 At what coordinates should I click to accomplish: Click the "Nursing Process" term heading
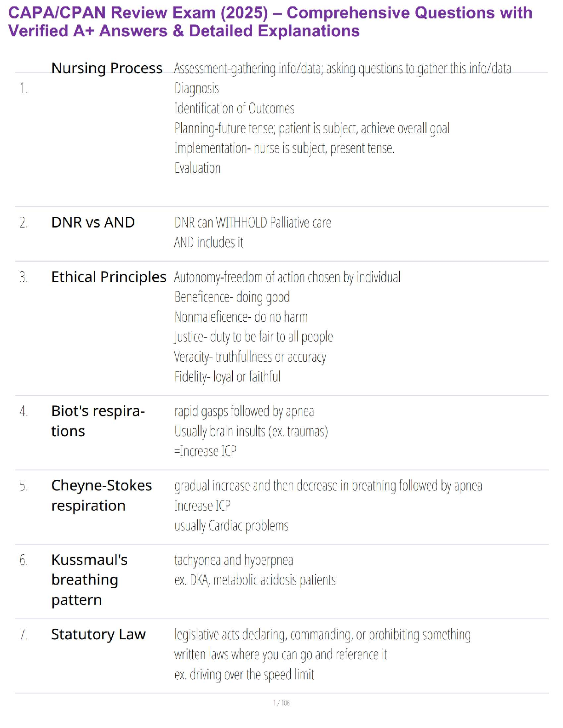coord(107,68)
